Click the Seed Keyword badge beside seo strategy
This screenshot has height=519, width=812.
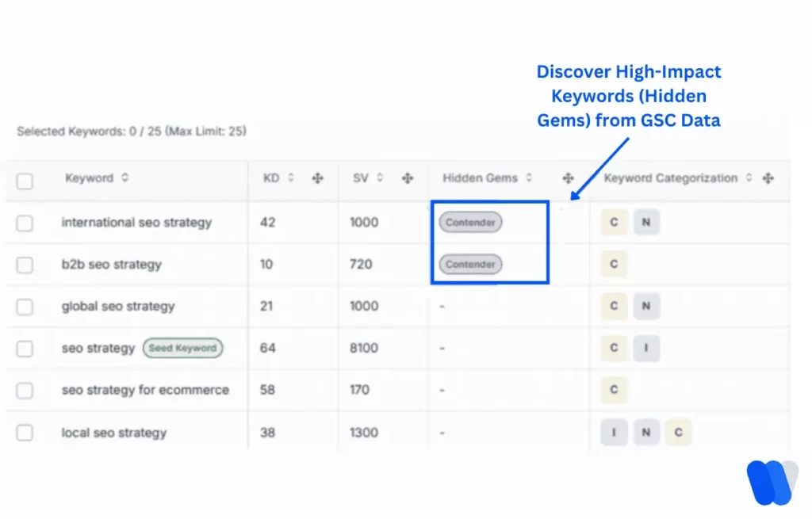(x=182, y=348)
